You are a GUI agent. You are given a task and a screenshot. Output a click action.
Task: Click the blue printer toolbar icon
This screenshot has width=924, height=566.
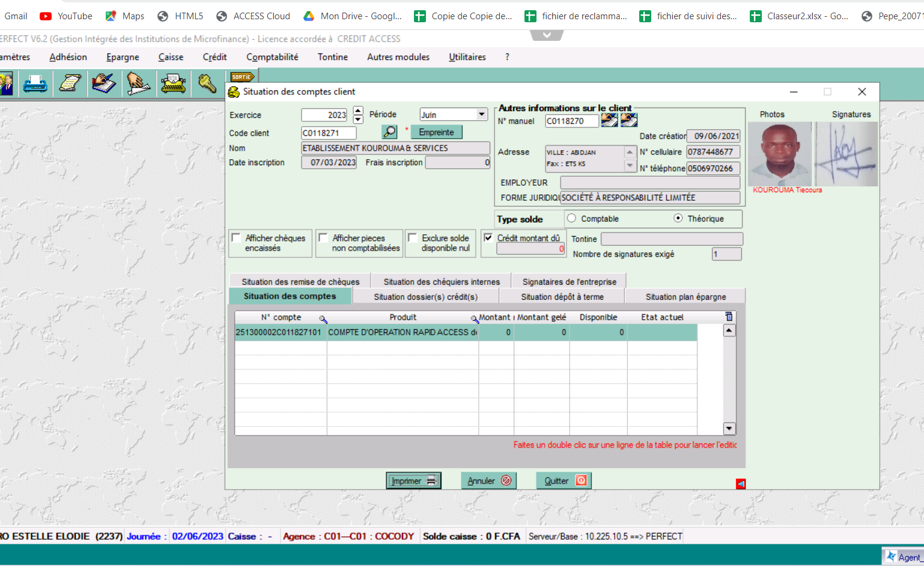pos(35,84)
